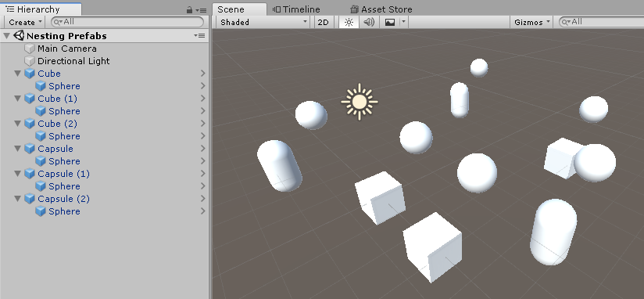Collapse the Capsule (1) tree item
The image size is (644, 299).
tap(17, 174)
